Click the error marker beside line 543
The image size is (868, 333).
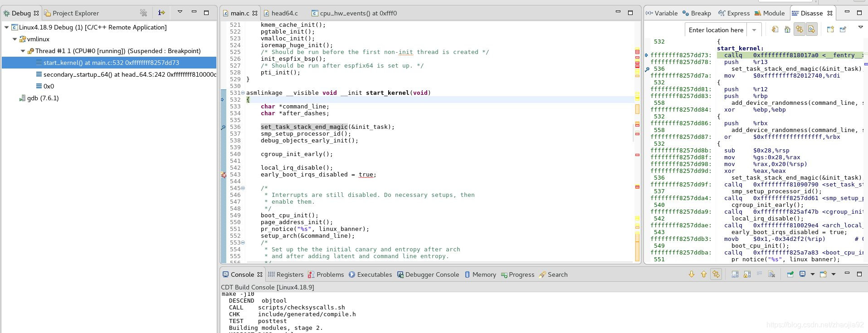(x=223, y=175)
